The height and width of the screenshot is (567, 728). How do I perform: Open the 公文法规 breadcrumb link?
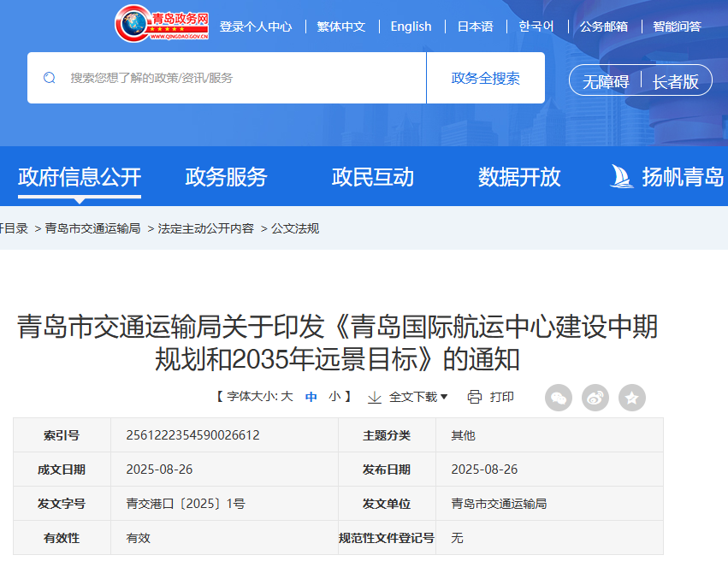tap(296, 228)
